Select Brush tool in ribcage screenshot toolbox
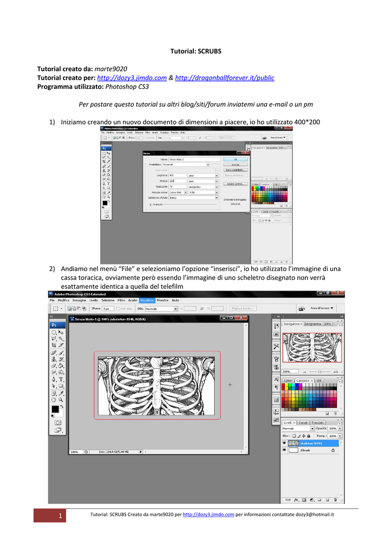This screenshot has width=392, height=555. tap(61, 352)
